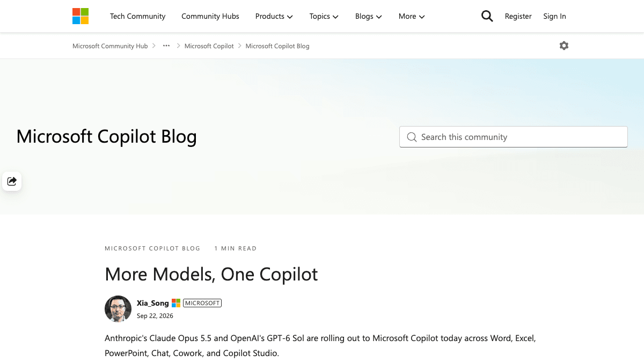
Task: Click the share arrow button
Action: (12, 181)
